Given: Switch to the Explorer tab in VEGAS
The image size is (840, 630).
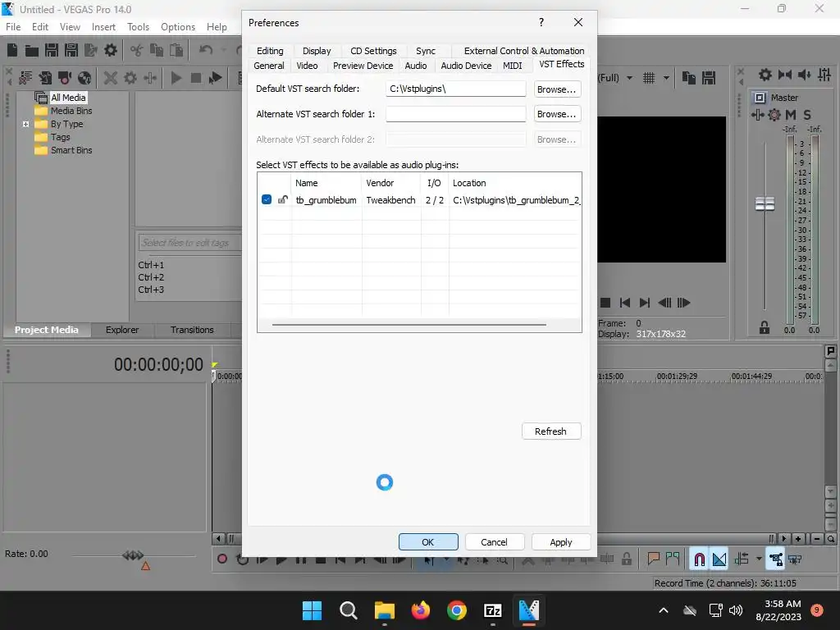Looking at the screenshot, I should pos(122,330).
